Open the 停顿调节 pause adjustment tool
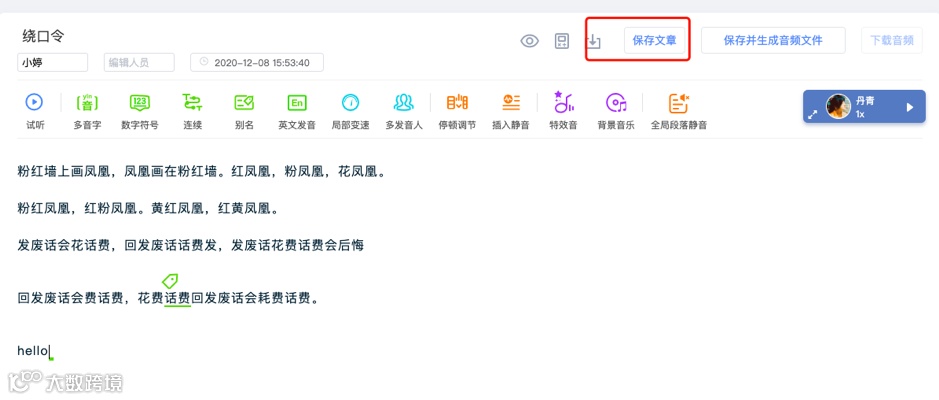The width and height of the screenshot is (939, 400). pyautogui.click(x=458, y=102)
